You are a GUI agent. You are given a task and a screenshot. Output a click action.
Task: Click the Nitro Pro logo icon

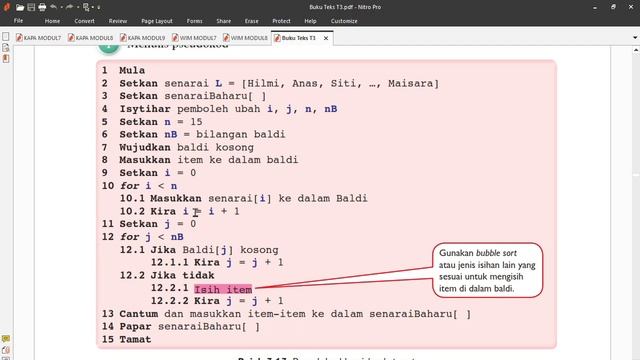click(x=7, y=7)
